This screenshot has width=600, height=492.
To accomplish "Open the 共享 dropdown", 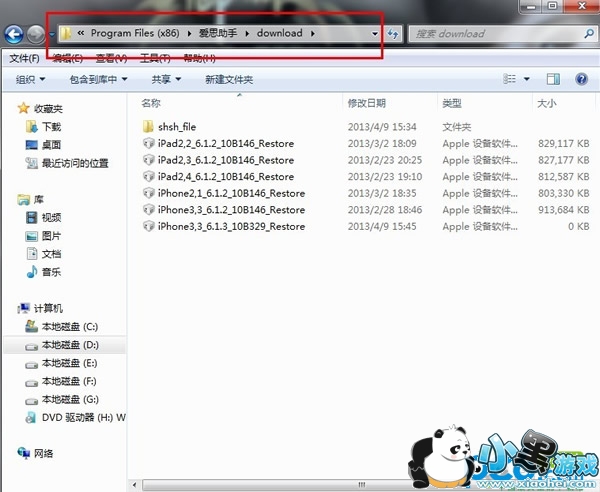I will coord(166,80).
